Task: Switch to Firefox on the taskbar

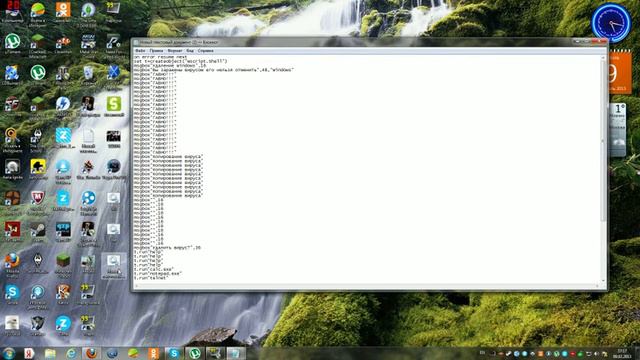Action: [x=91, y=353]
